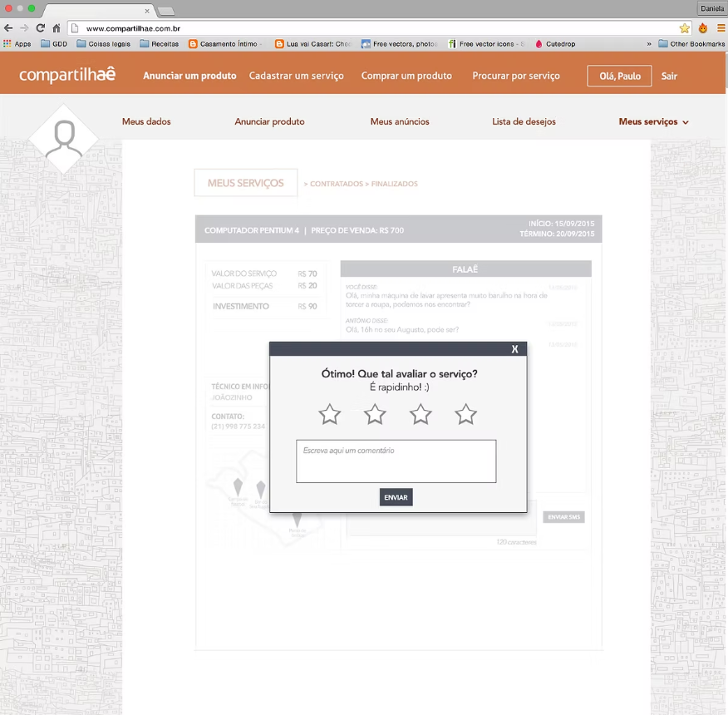Show hidden bookmarks overflow chevron
The image size is (728, 715).
pyautogui.click(x=649, y=44)
